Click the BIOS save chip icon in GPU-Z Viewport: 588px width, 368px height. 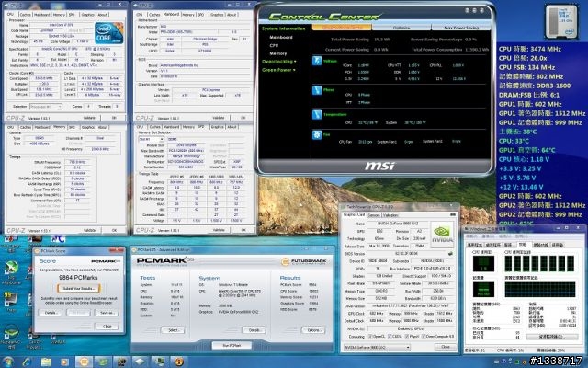click(450, 254)
